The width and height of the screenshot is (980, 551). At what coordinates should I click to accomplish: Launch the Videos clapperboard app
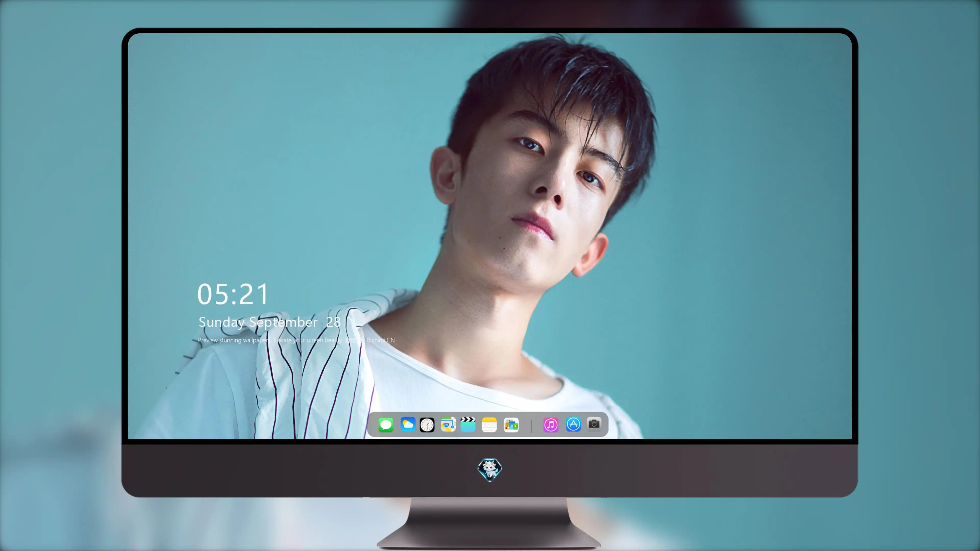click(468, 424)
